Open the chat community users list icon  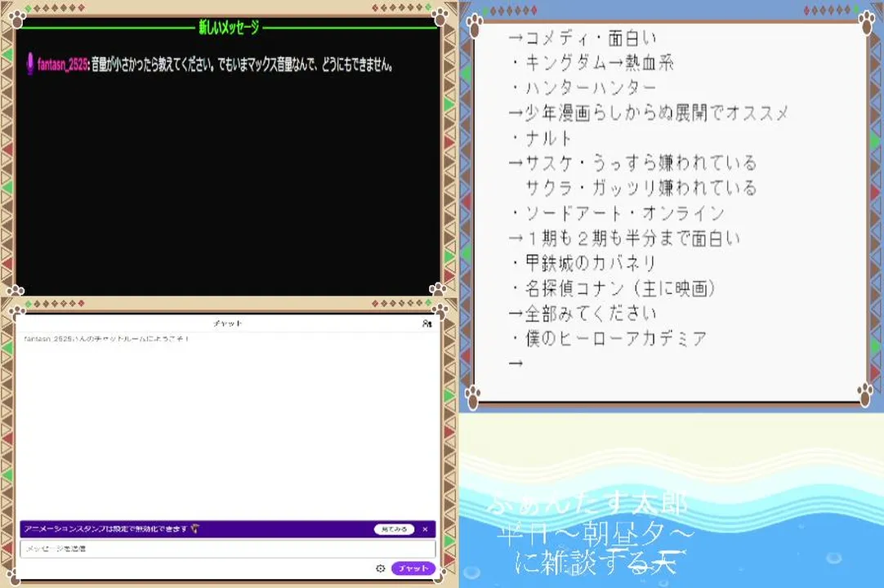[x=426, y=323]
